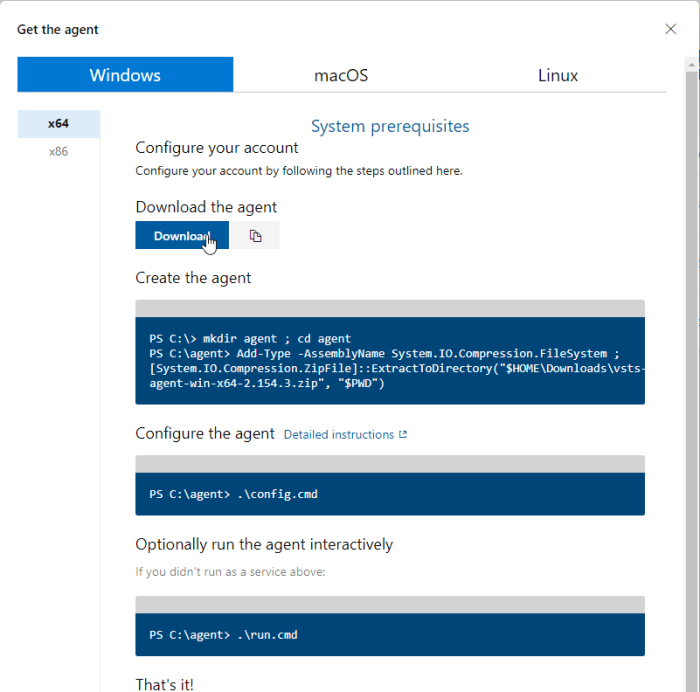Click the blue Download button

coord(182,235)
